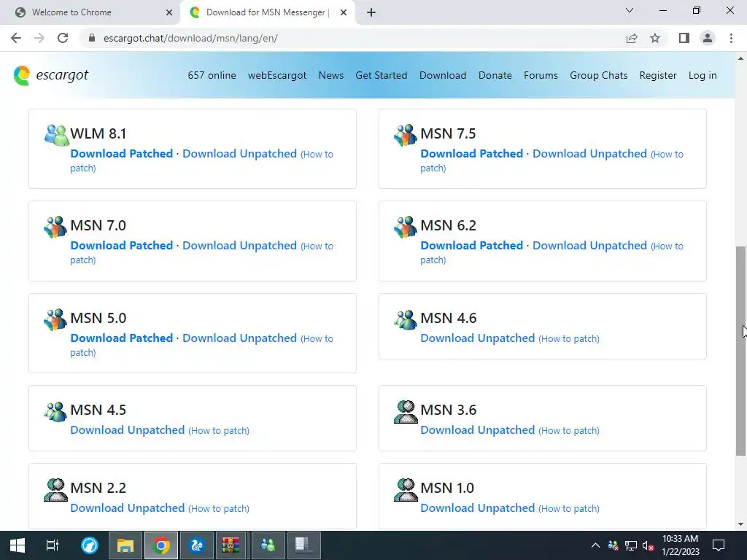Click the MSN 7.0 buddies icon
This screenshot has height=560, width=747.
(55, 227)
